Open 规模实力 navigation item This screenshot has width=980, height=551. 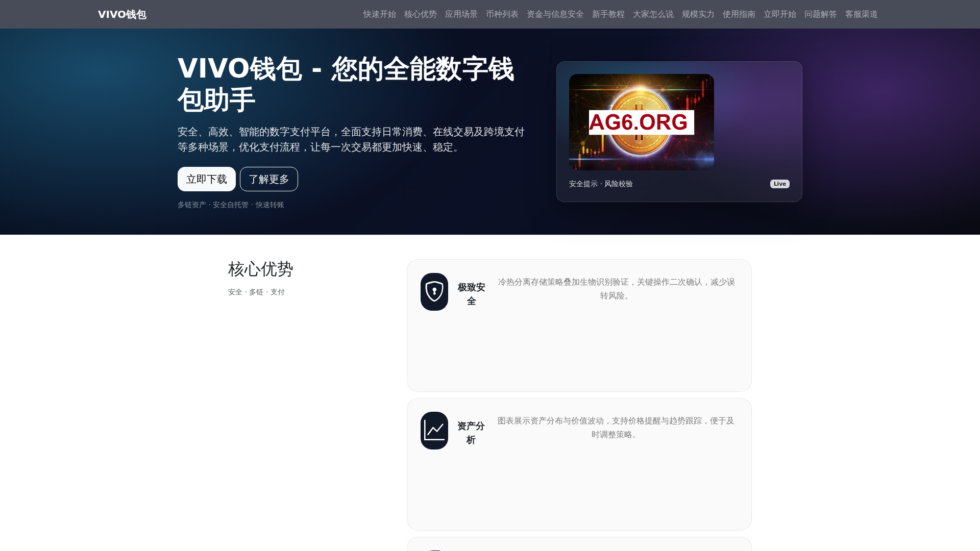698,14
